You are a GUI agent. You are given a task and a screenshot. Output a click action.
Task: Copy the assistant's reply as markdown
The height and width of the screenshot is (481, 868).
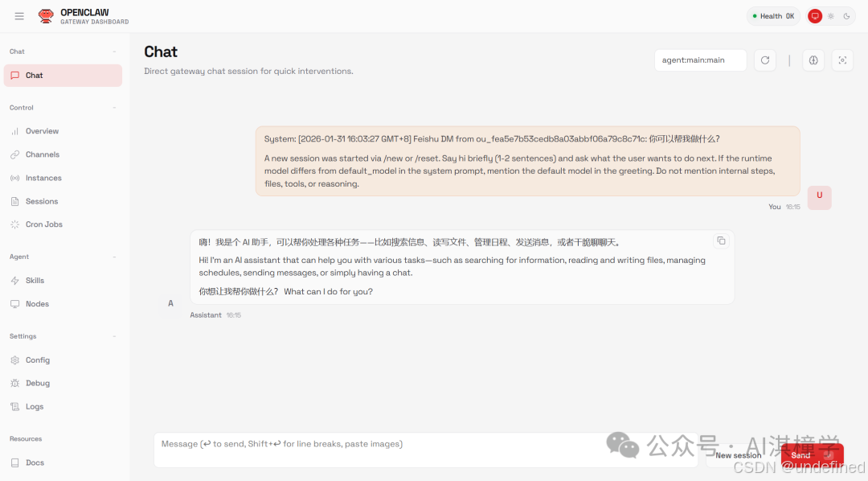click(x=721, y=241)
